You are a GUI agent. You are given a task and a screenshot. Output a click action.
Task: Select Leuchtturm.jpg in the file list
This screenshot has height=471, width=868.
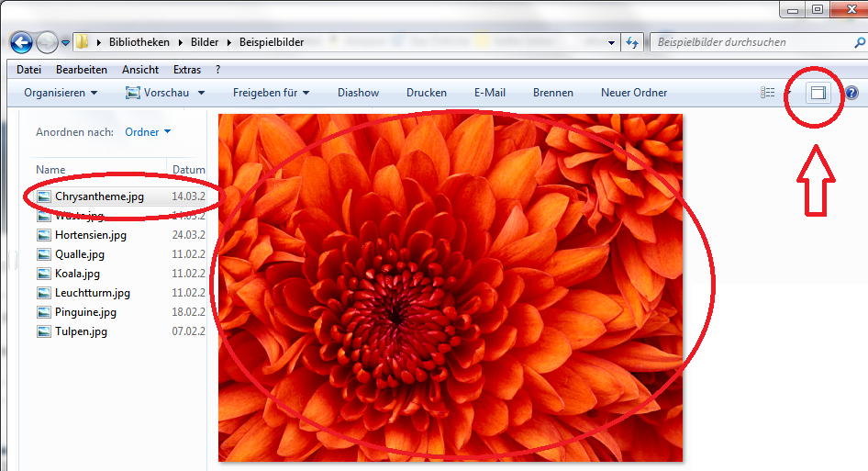[x=92, y=293]
